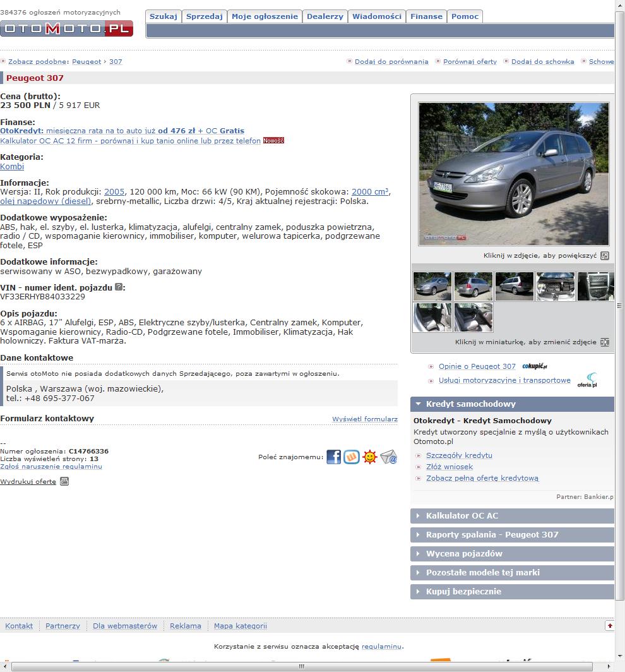The height and width of the screenshot is (672, 625).
Task: Open Opinie o Peugeot 307 link
Action: click(x=477, y=366)
